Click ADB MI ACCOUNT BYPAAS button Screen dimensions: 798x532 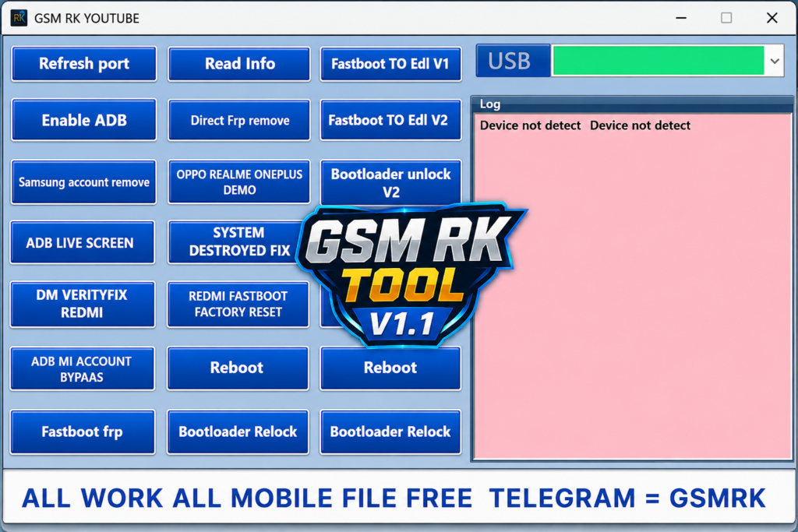click(x=82, y=368)
